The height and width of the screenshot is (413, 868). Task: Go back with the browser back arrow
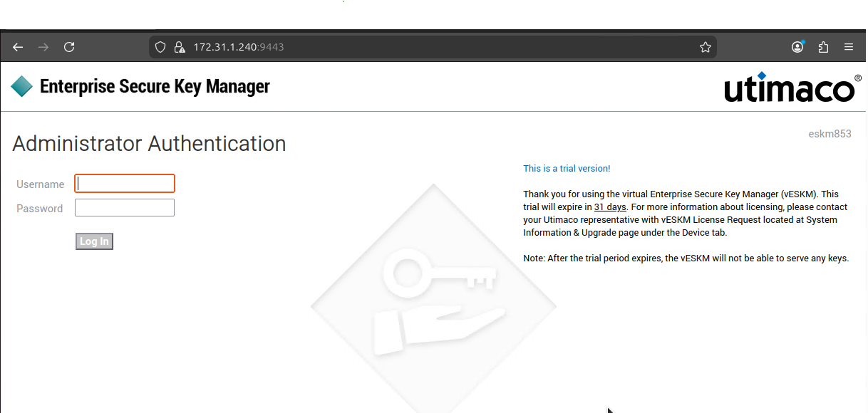pos(18,47)
